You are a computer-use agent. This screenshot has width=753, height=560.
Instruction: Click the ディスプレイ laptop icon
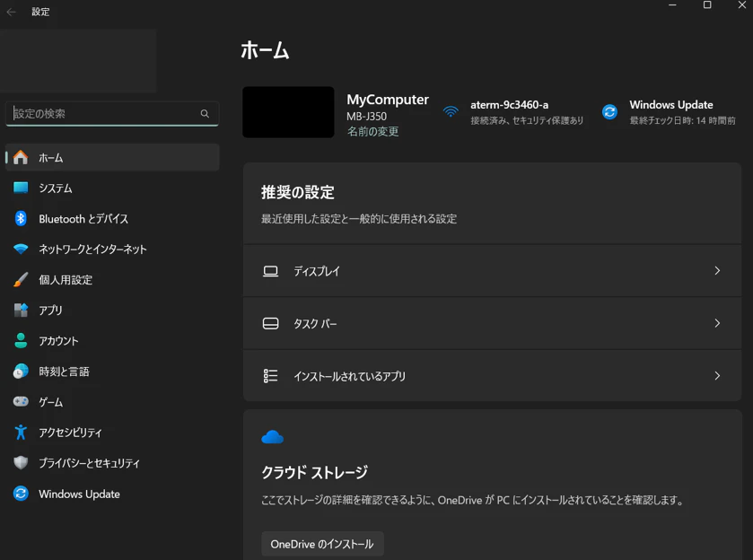(x=270, y=271)
